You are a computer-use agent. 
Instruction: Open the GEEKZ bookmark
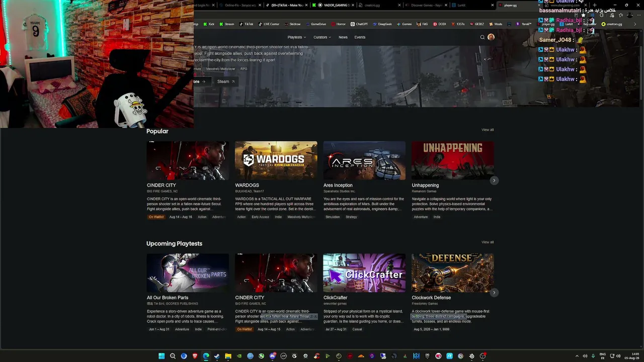(477, 24)
